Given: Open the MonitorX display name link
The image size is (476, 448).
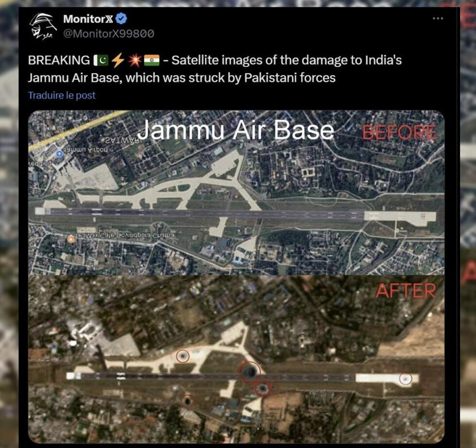Looking at the screenshot, I should (88, 19).
